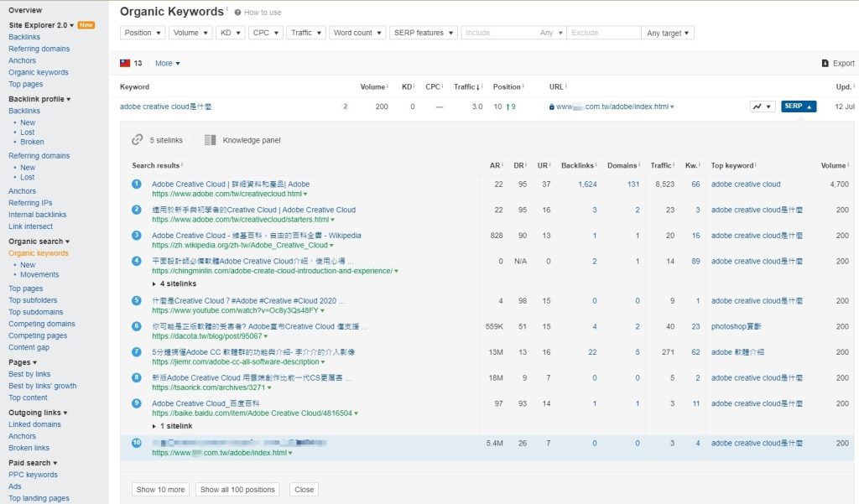Expand URL dropdown in keyword row
Image resolution: width=859 pixels, height=504 pixels.
click(x=672, y=107)
